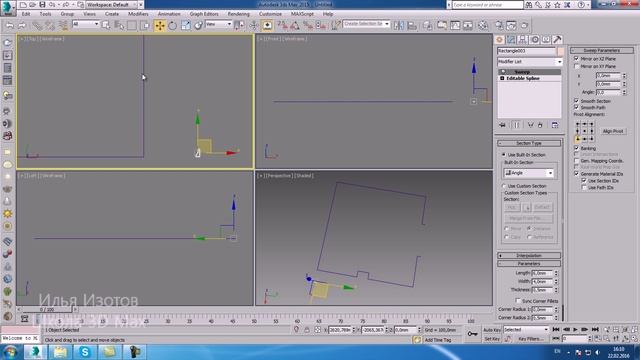Click Pin Stack icon below modifier stack
Screen dimensions: 640x360
[502, 125]
